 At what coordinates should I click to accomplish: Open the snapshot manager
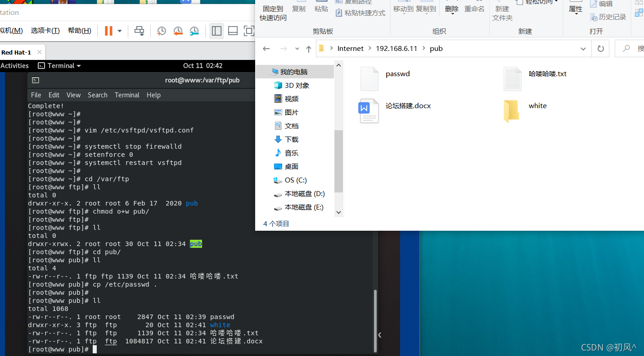(195, 31)
